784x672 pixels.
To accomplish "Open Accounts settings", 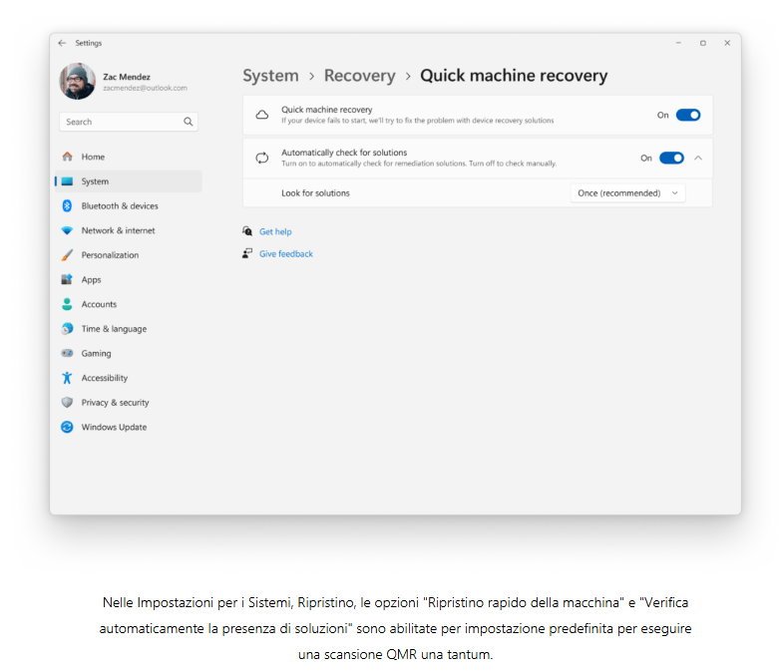I will pos(128,304).
